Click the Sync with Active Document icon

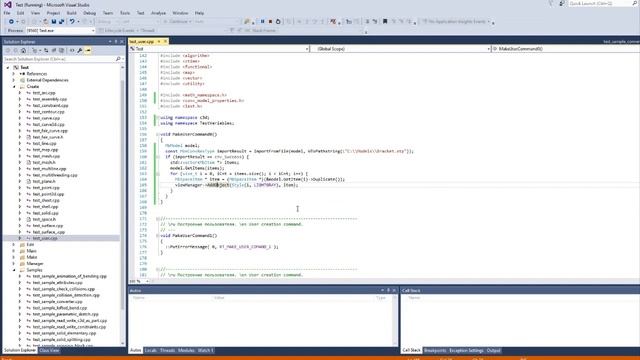46,51
